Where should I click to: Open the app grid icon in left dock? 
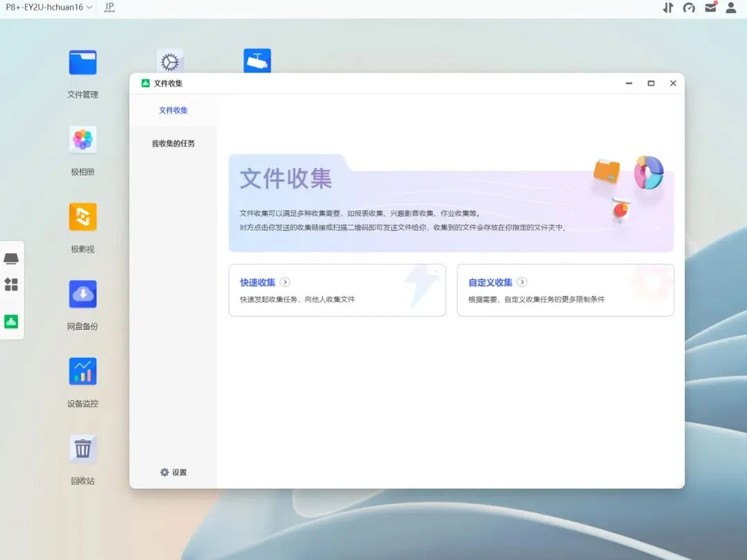(11, 285)
